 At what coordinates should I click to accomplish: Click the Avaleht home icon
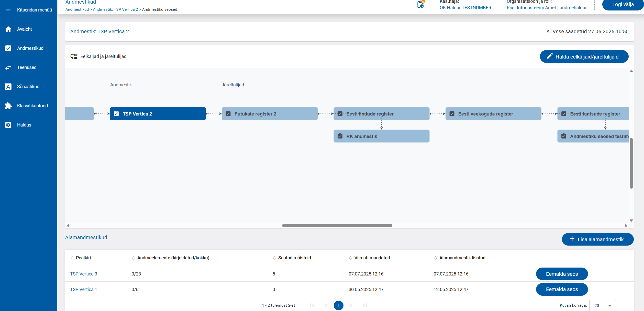[x=8, y=29]
